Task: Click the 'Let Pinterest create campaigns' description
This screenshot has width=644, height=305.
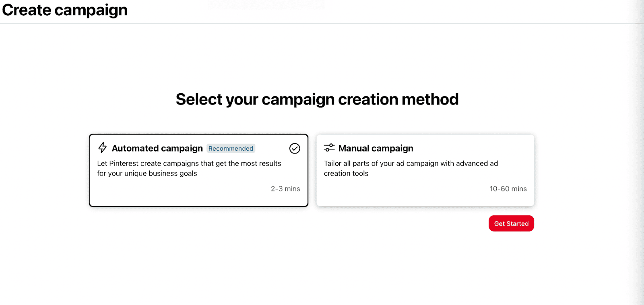Action: click(189, 164)
